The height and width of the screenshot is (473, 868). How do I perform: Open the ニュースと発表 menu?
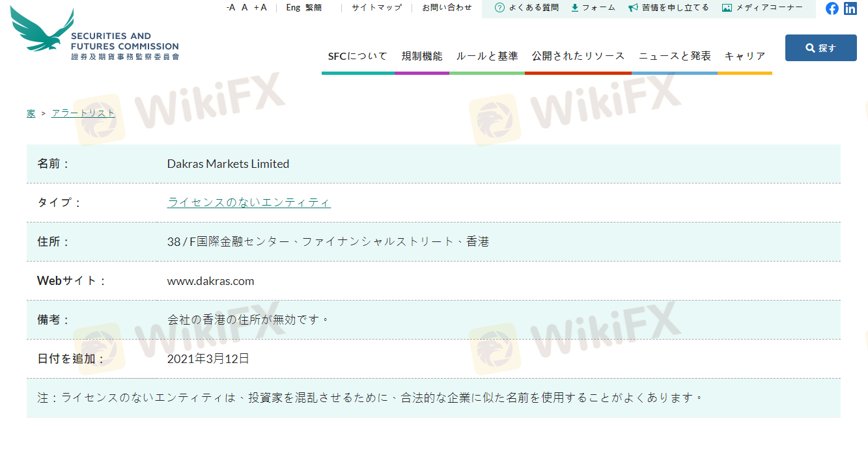pyautogui.click(x=675, y=57)
